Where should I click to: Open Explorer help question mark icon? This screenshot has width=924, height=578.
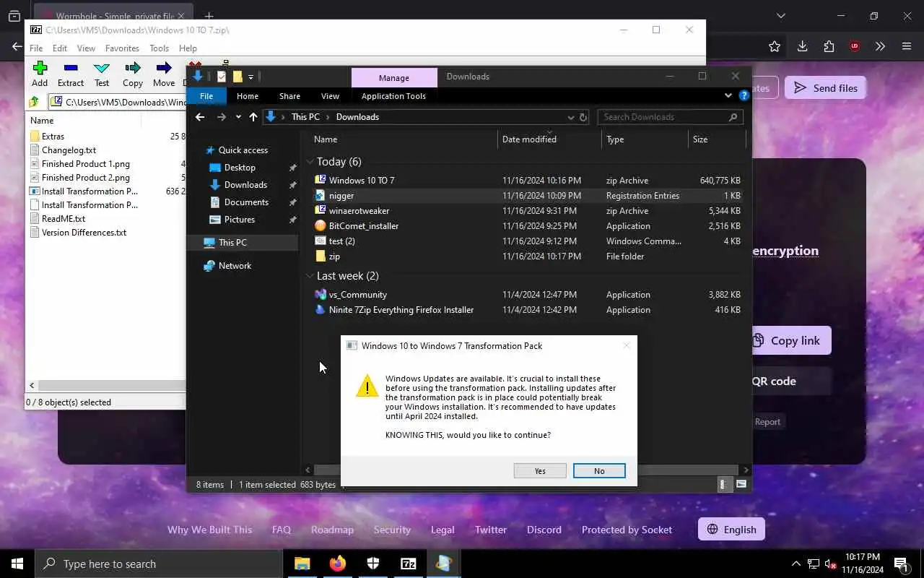coord(744,96)
